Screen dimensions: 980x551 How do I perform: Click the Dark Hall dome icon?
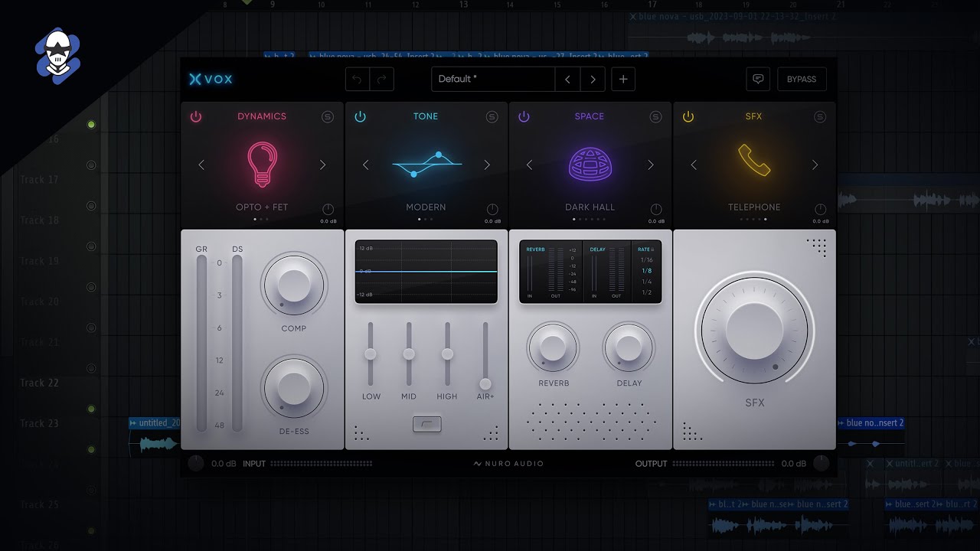(590, 164)
